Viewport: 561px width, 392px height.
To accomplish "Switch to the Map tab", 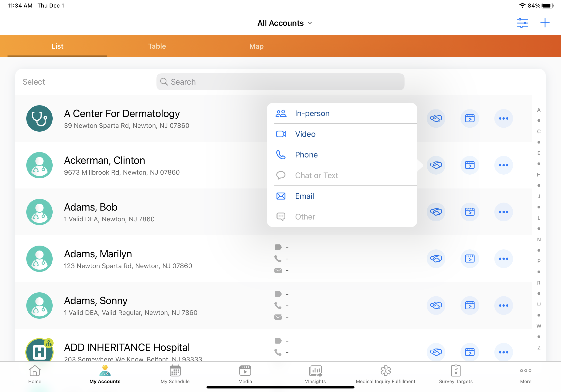I will (256, 46).
